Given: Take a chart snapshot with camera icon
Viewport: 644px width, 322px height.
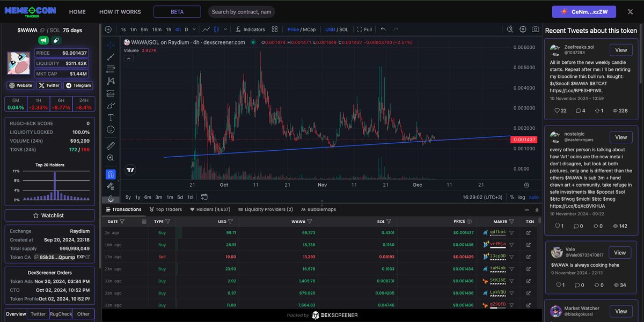Looking at the screenshot, I should coord(536,30).
